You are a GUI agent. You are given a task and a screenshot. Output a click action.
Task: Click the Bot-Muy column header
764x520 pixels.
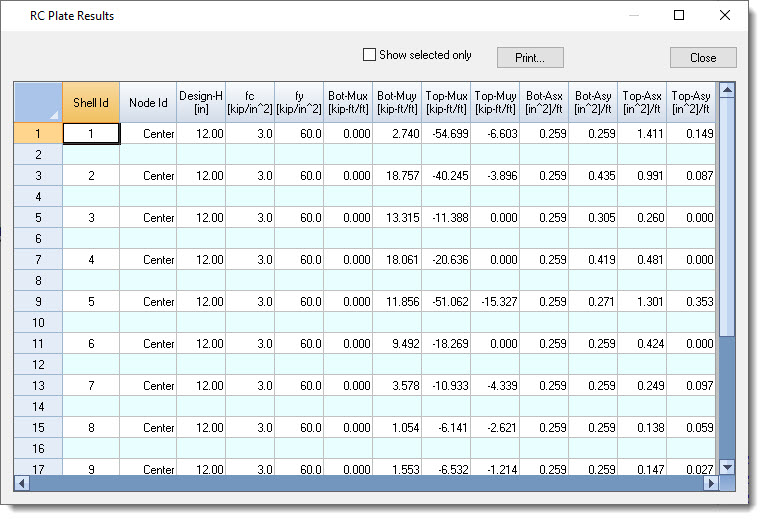coord(397,102)
